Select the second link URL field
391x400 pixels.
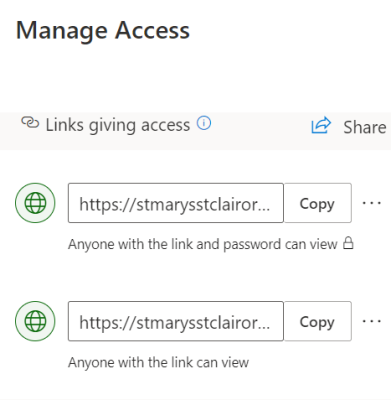176,321
